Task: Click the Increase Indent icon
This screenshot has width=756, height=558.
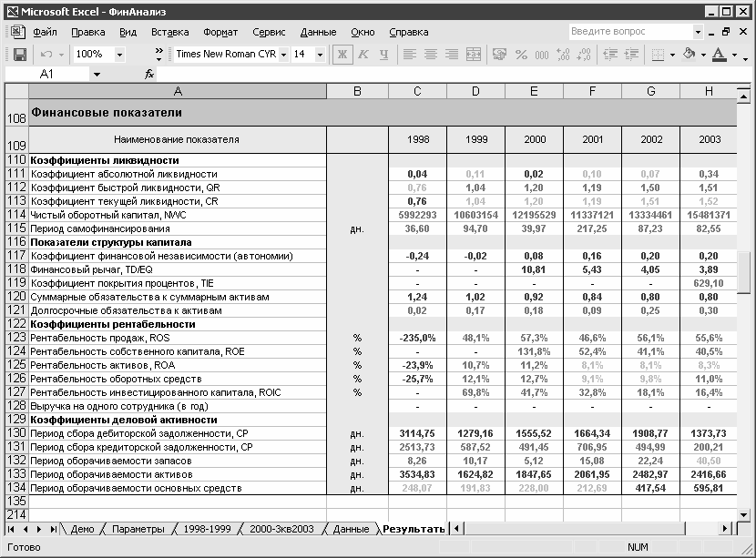Action: click(x=631, y=55)
